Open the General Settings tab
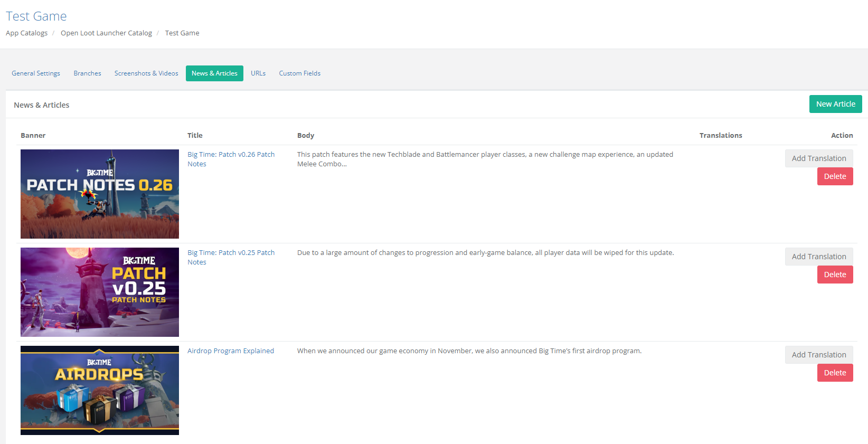Viewport: 868px width, 444px height. [36, 73]
